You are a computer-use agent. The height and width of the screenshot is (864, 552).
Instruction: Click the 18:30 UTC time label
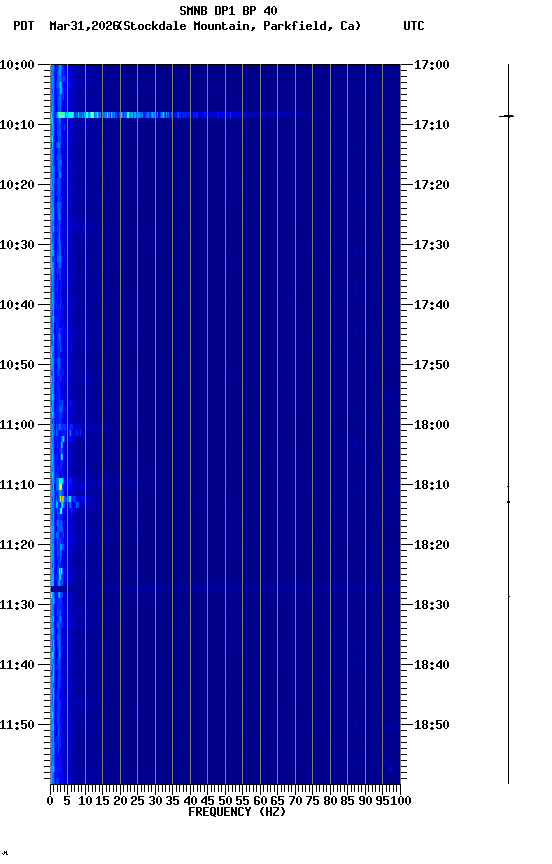(432, 605)
